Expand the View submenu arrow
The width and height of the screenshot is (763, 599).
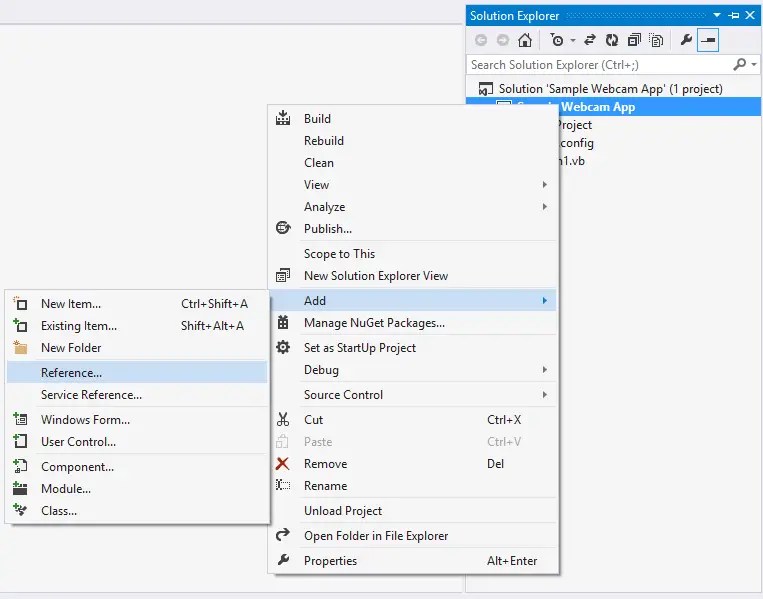click(x=545, y=184)
